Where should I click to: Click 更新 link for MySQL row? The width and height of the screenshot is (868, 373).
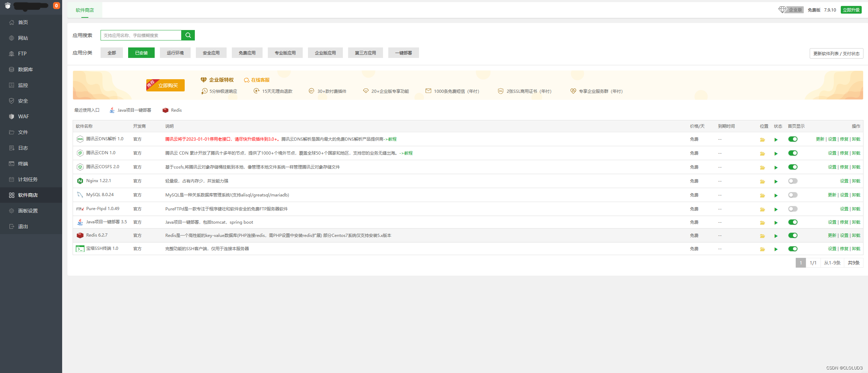tap(832, 195)
